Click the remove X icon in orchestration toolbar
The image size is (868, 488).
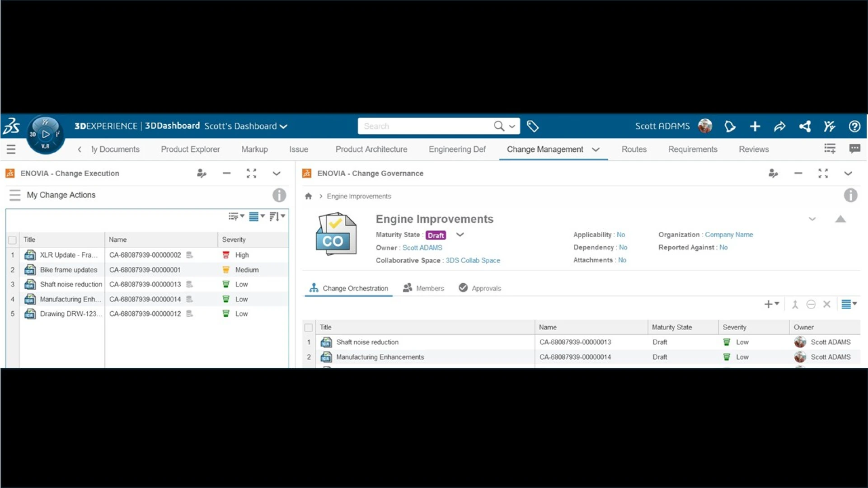pyautogui.click(x=826, y=305)
